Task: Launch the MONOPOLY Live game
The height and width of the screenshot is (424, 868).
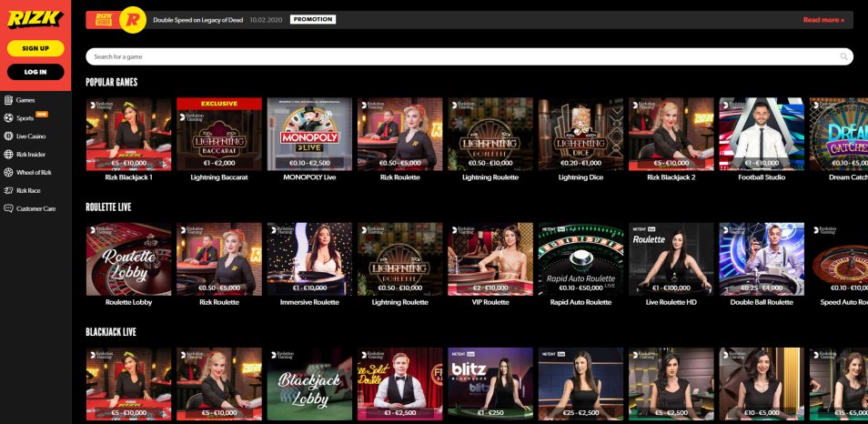Action: 309,134
